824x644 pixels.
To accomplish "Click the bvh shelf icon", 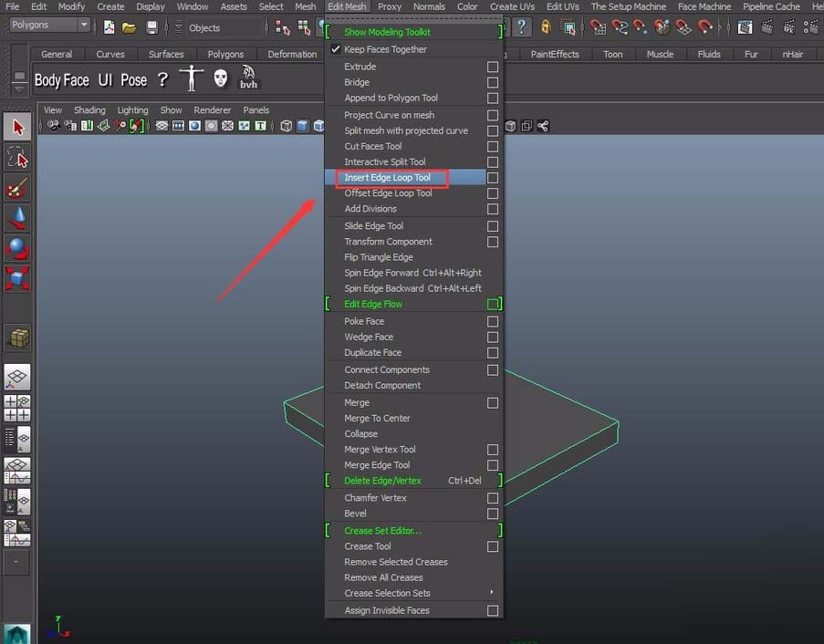I will (x=248, y=78).
